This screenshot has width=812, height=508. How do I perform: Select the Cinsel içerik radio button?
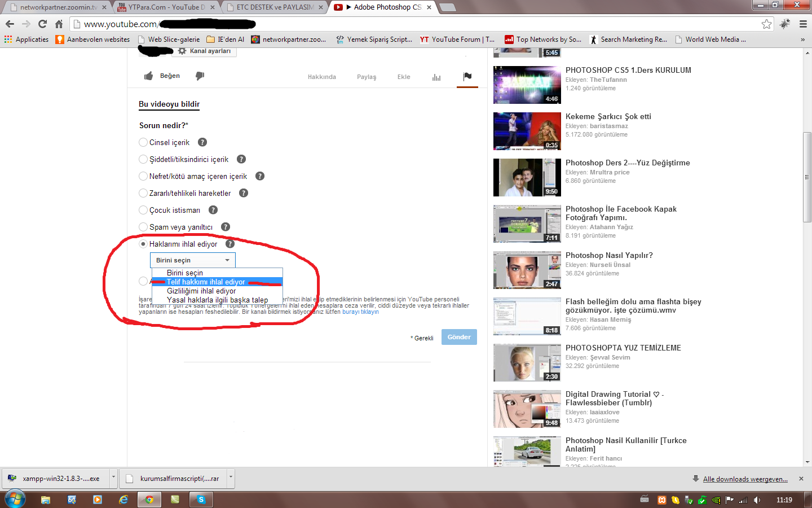click(143, 142)
